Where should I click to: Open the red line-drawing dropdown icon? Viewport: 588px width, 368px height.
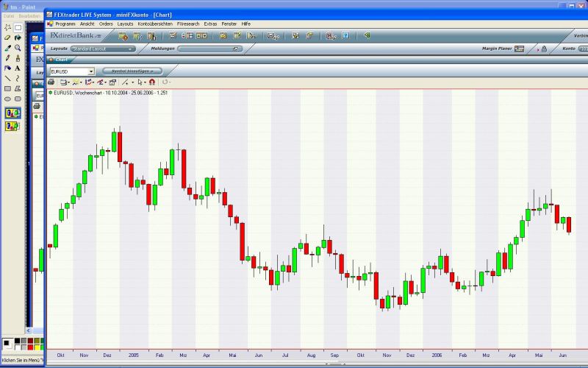point(101,82)
